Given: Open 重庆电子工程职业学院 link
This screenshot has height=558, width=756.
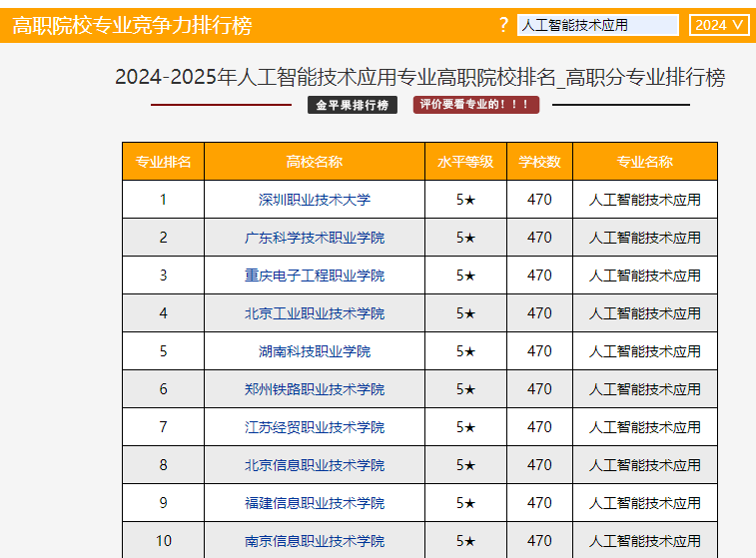Looking at the screenshot, I should tap(314, 276).
